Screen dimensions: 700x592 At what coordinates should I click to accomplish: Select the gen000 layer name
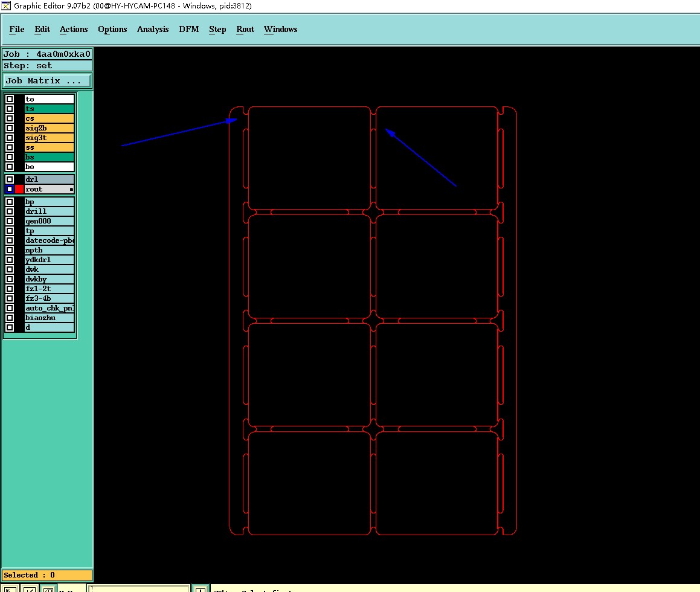tap(49, 221)
